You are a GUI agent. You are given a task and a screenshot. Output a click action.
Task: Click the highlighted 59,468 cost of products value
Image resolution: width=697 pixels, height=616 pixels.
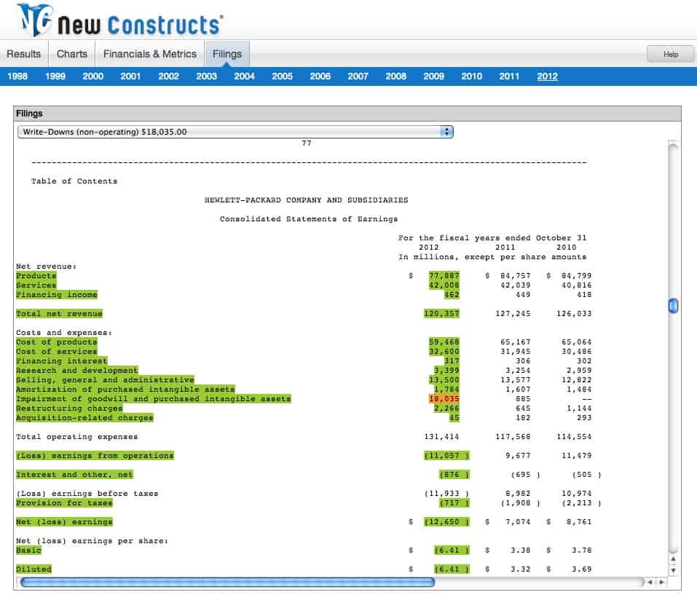coord(444,342)
